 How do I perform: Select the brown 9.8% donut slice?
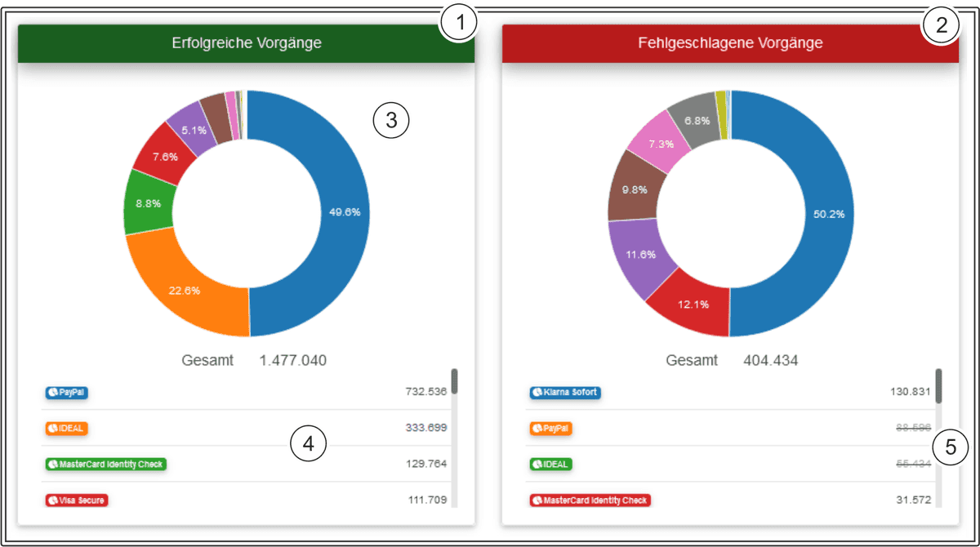635,190
